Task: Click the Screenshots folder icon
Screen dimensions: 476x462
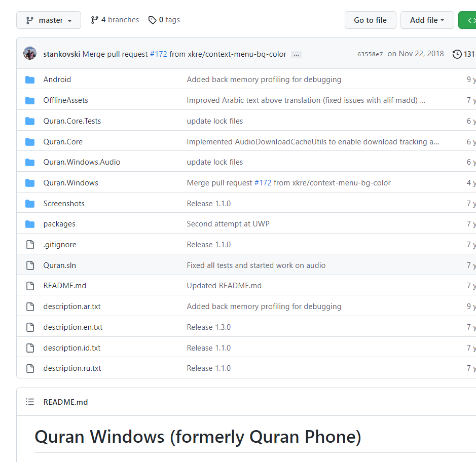Action: coord(30,204)
